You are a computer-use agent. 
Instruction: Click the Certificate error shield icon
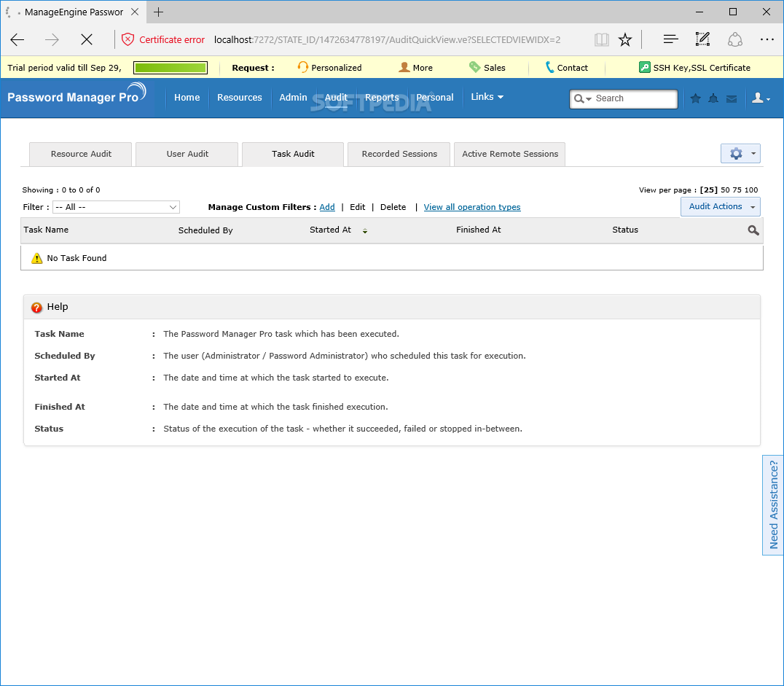point(128,39)
